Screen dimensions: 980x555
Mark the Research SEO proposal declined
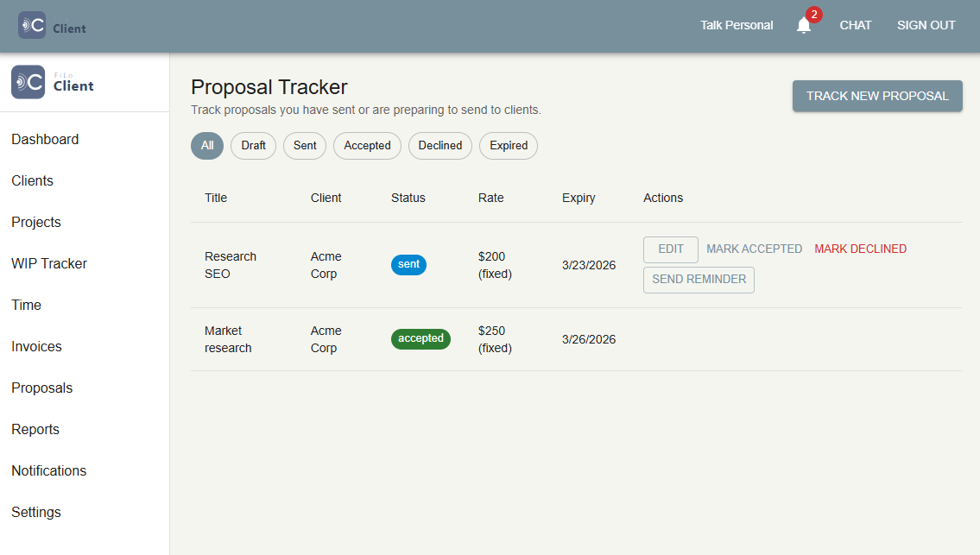(x=860, y=249)
